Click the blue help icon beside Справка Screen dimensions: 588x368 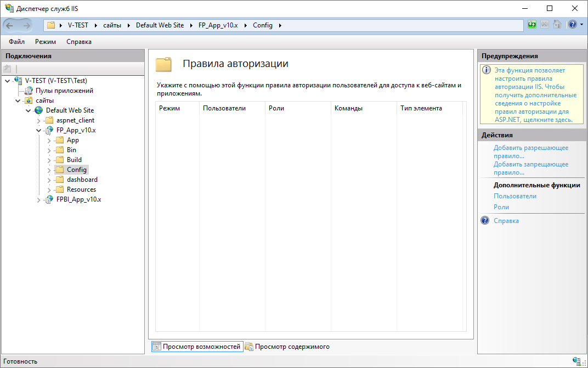coord(485,220)
